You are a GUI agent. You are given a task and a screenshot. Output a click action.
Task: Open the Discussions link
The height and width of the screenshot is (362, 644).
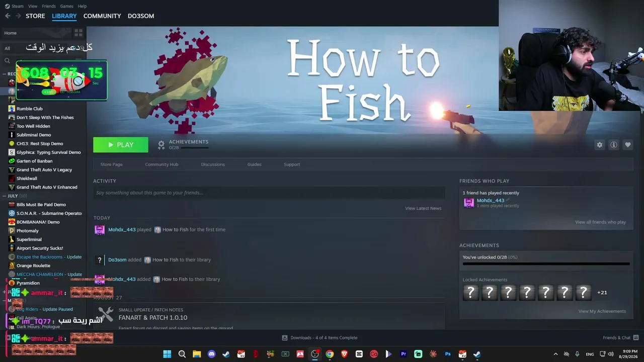[x=213, y=164]
